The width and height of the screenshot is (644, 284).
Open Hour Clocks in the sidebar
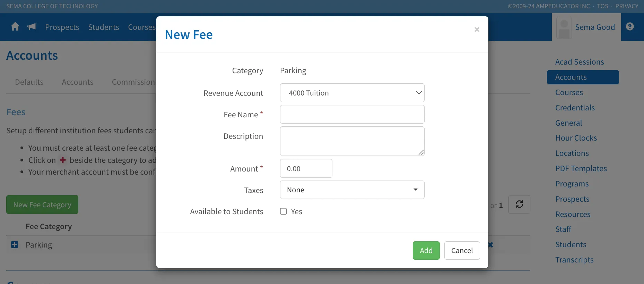576,138
